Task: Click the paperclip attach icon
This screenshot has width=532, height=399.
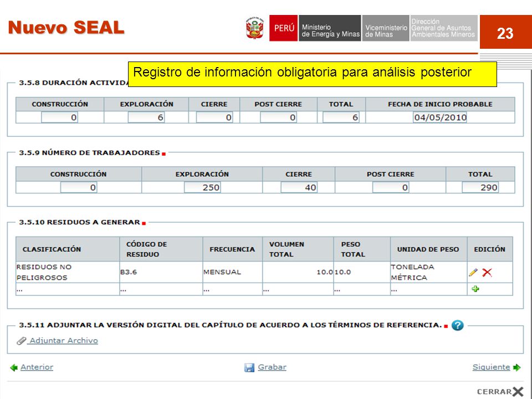Action: (22, 341)
